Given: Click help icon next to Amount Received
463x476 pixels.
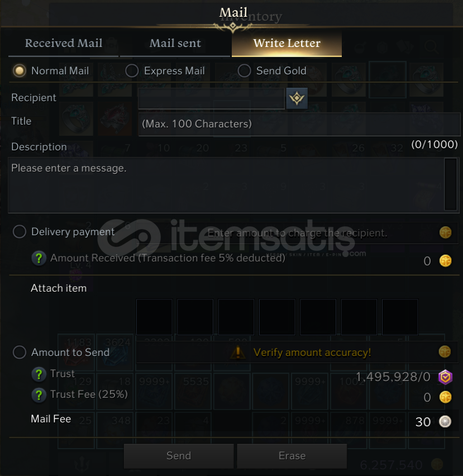Looking at the screenshot, I should coord(39,258).
